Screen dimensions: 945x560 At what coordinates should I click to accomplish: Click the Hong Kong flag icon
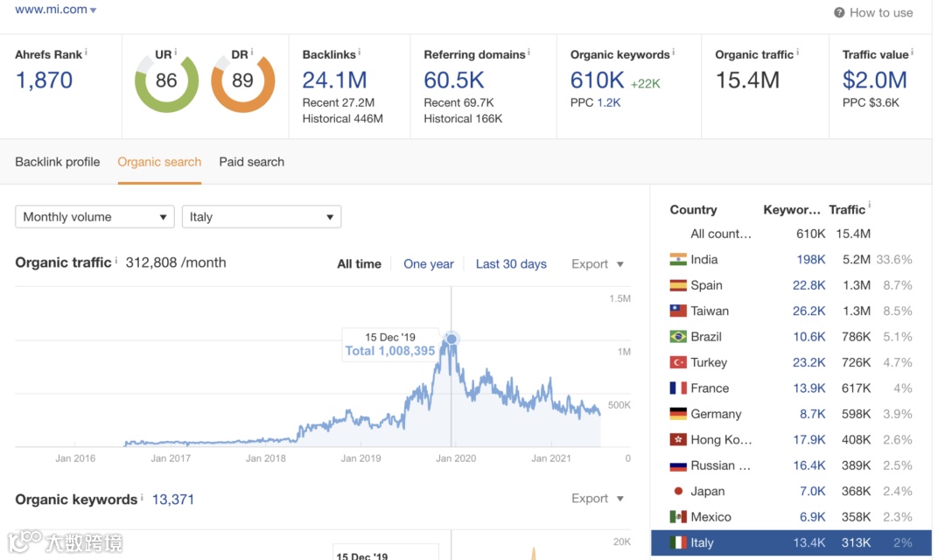coord(678,440)
